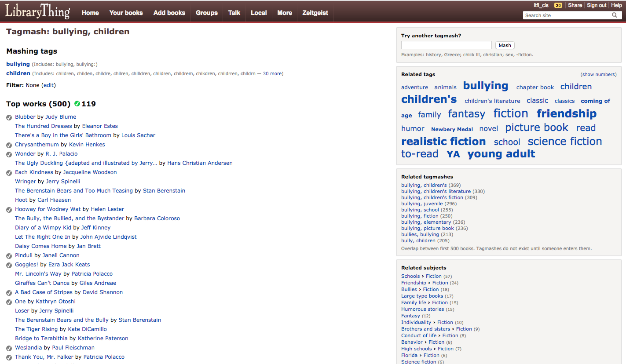Click the checkmark icon beside Wonder
Image resolution: width=626 pixels, height=364 pixels.
click(x=9, y=154)
